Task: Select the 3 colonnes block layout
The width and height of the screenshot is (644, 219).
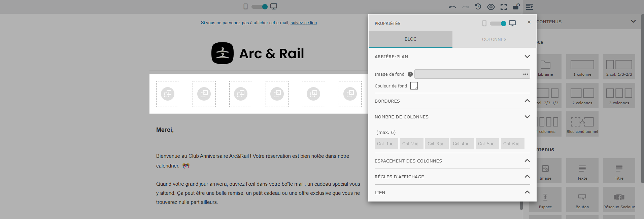Action: pyautogui.click(x=619, y=96)
